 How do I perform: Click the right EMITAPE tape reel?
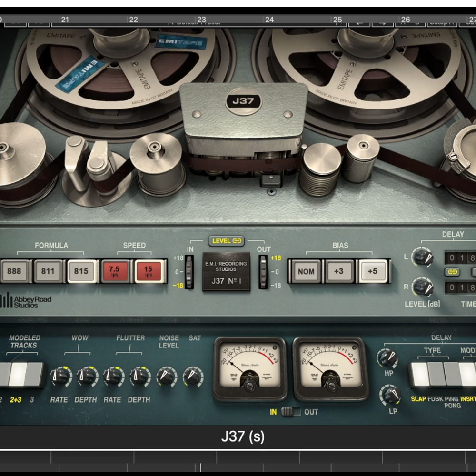pyautogui.click(x=366, y=68)
